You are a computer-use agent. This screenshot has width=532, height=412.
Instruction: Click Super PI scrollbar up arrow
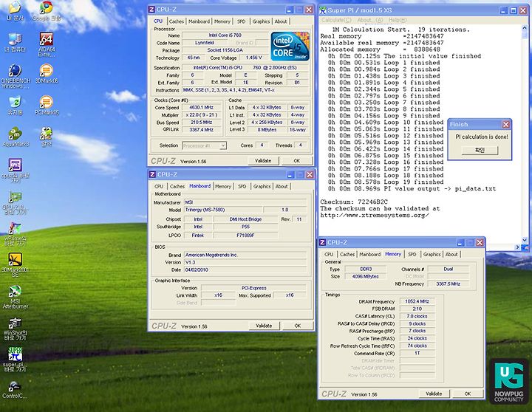click(x=525, y=29)
